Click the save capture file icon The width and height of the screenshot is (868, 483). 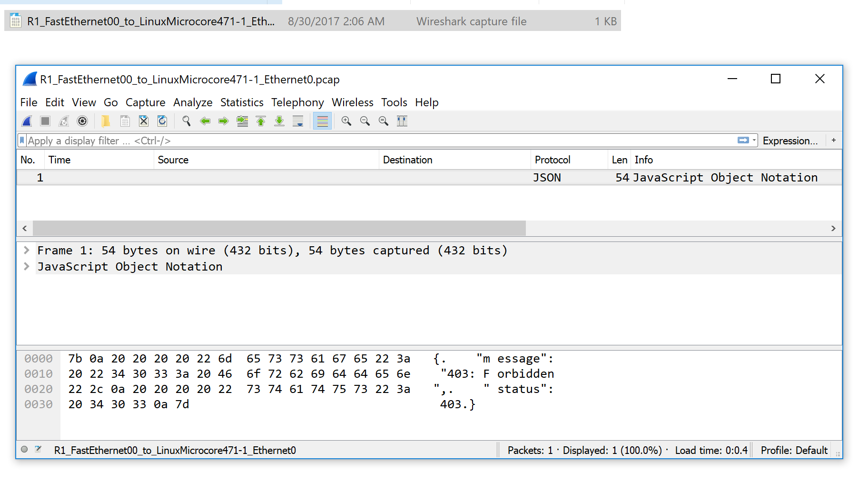click(x=125, y=121)
